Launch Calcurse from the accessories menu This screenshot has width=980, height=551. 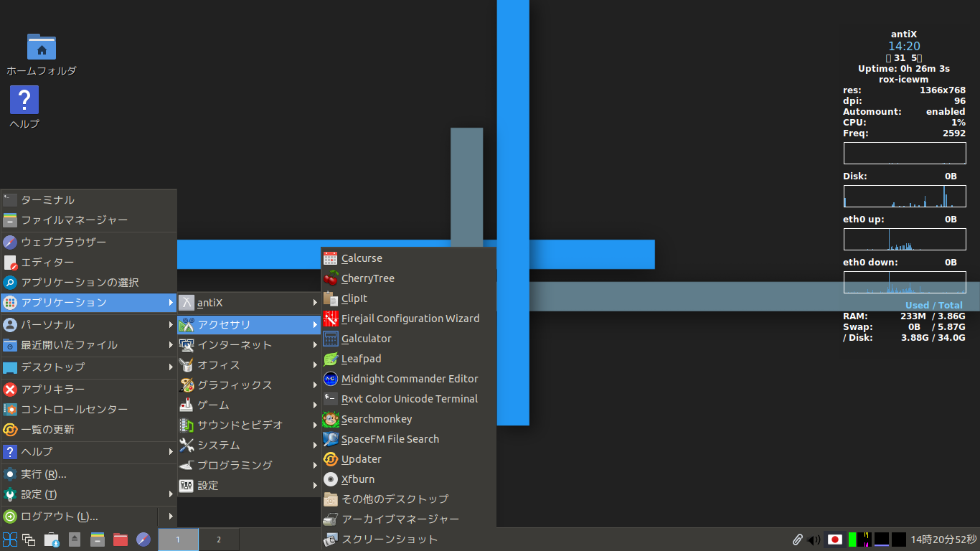tap(408, 258)
